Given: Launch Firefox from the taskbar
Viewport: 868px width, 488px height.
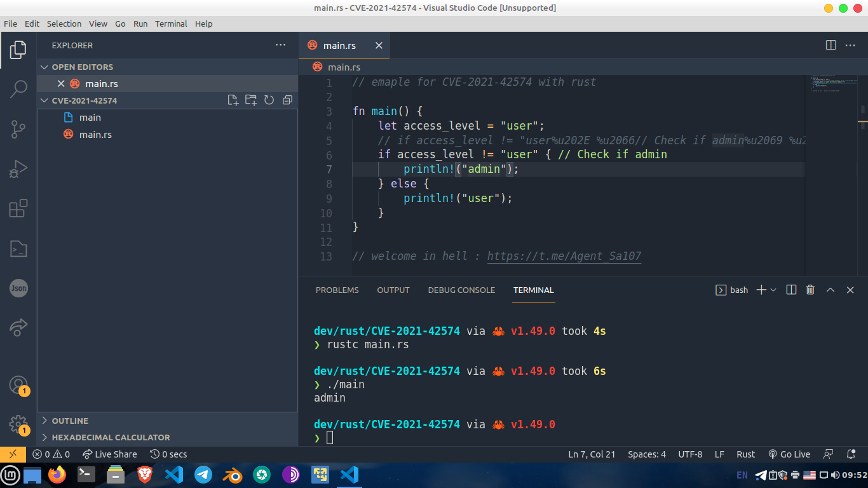Looking at the screenshot, I should coord(57,475).
